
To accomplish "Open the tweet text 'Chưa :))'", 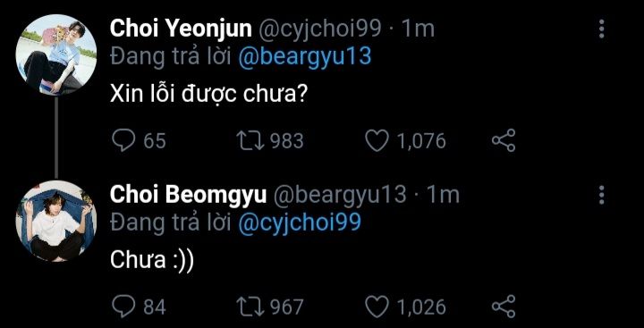I will tap(151, 261).
